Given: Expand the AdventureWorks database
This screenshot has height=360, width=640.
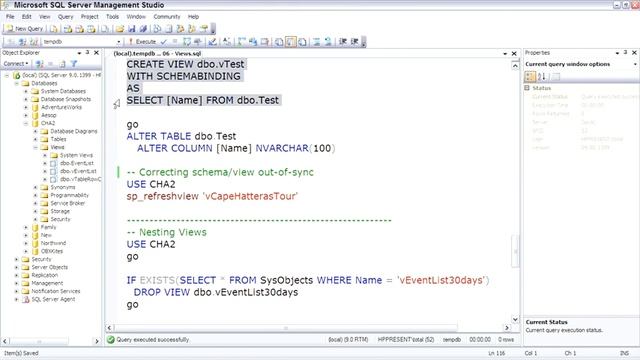Looking at the screenshot, I should point(26,107).
